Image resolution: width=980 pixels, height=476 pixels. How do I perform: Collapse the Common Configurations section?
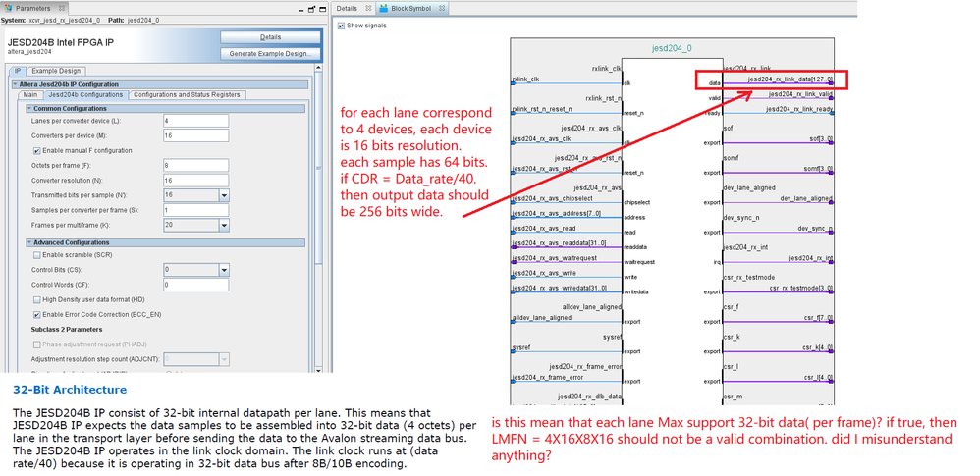(29, 109)
